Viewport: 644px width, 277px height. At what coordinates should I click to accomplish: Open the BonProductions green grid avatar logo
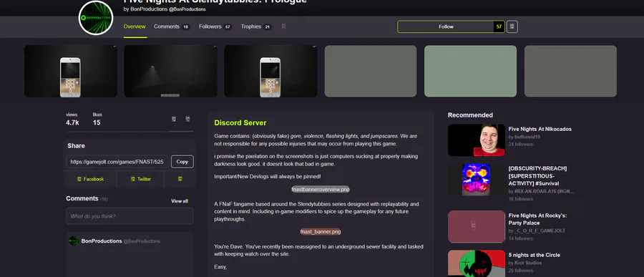coord(96,18)
